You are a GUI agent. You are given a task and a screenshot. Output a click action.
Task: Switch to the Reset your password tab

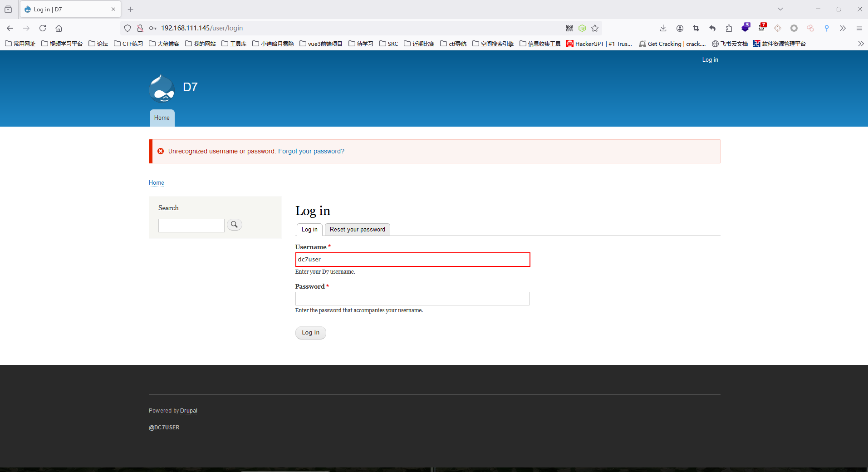click(357, 230)
